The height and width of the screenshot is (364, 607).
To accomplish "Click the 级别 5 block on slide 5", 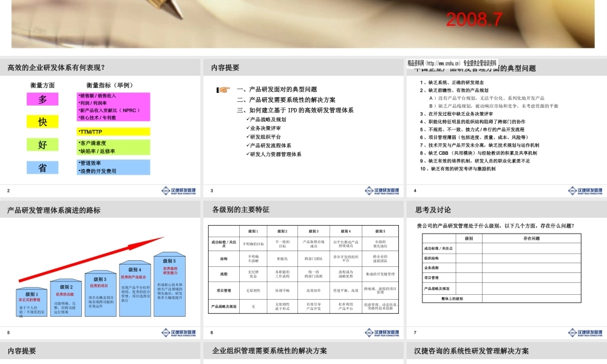I will [169, 285].
